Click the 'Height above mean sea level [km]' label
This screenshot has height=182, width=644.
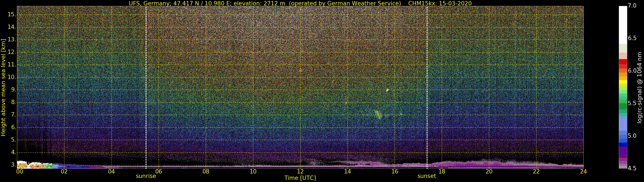click(3, 87)
